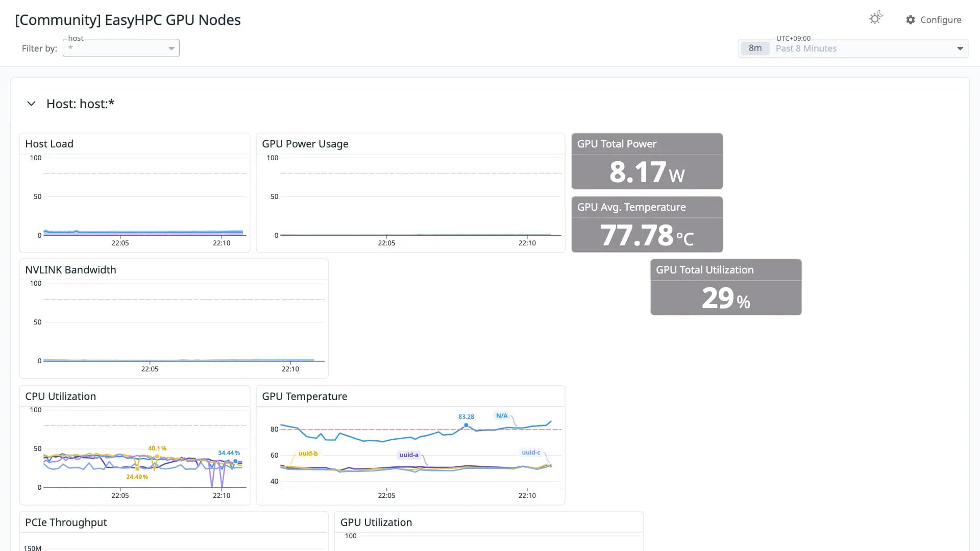Screen dimensions: 980x551
Task: Select the GPU Total Utilization 29% value
Action: coord(726,298)
